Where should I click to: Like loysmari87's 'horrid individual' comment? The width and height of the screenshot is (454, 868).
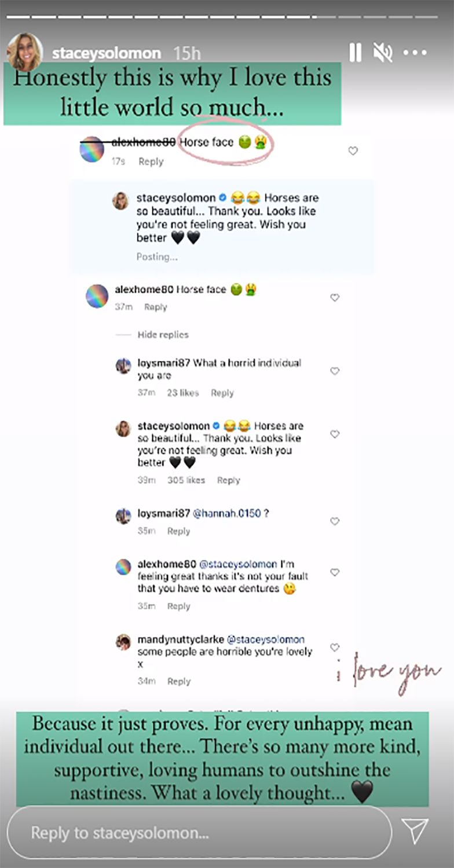[335, 371]
